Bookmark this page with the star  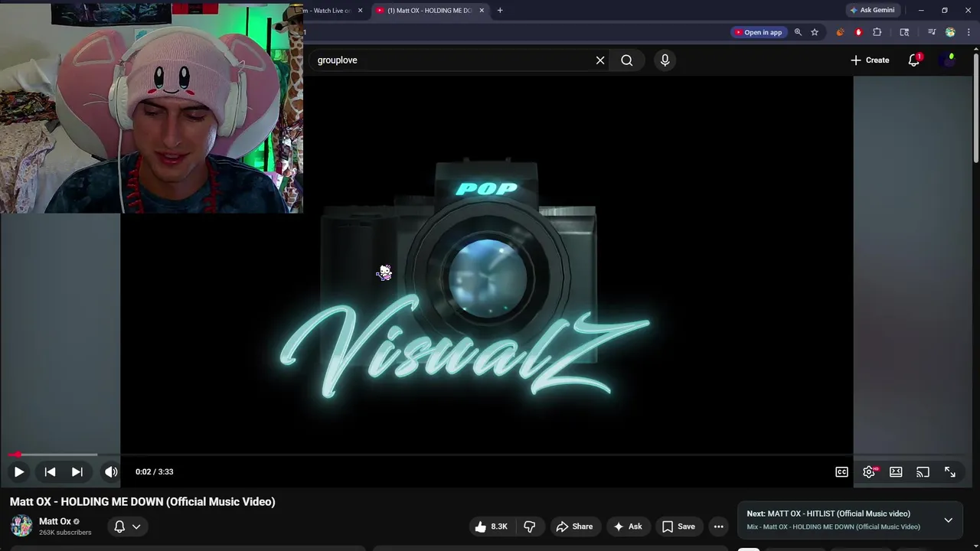[x=815, y=32]
